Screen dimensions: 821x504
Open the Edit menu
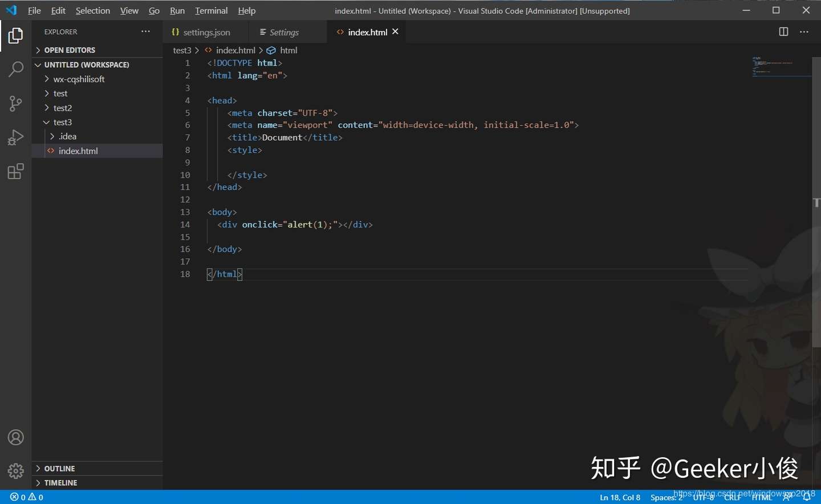(58, 10)
